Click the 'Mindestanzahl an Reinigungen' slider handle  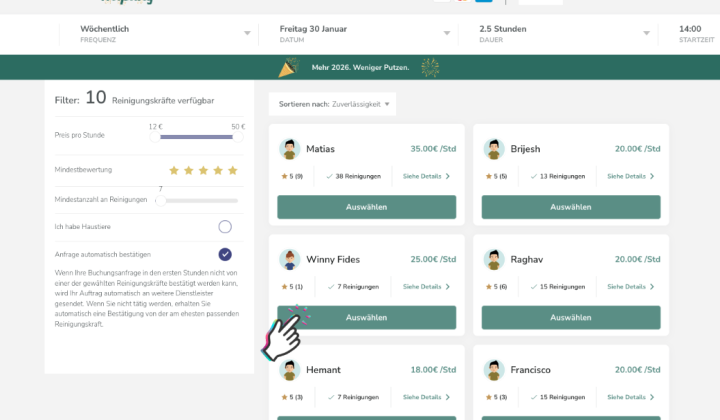tap(161, 201)
